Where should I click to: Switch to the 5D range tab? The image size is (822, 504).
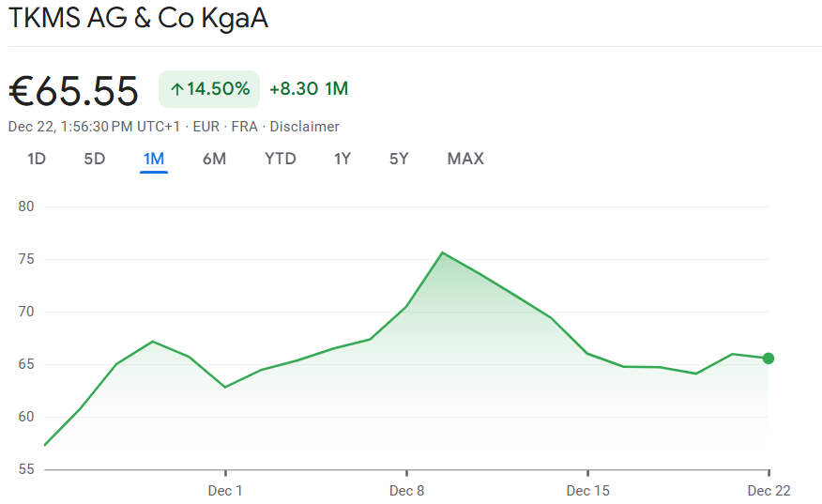tap(95, 159)
